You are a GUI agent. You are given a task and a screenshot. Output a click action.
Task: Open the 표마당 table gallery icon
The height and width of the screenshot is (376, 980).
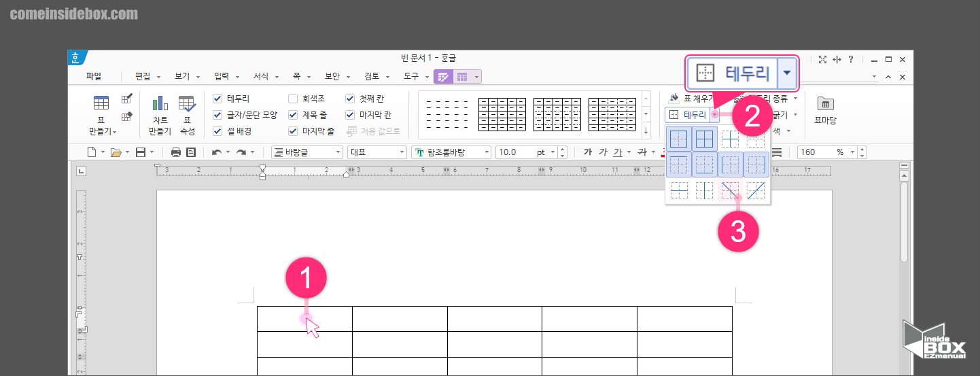pyautogui.click(x=825, y=104)
